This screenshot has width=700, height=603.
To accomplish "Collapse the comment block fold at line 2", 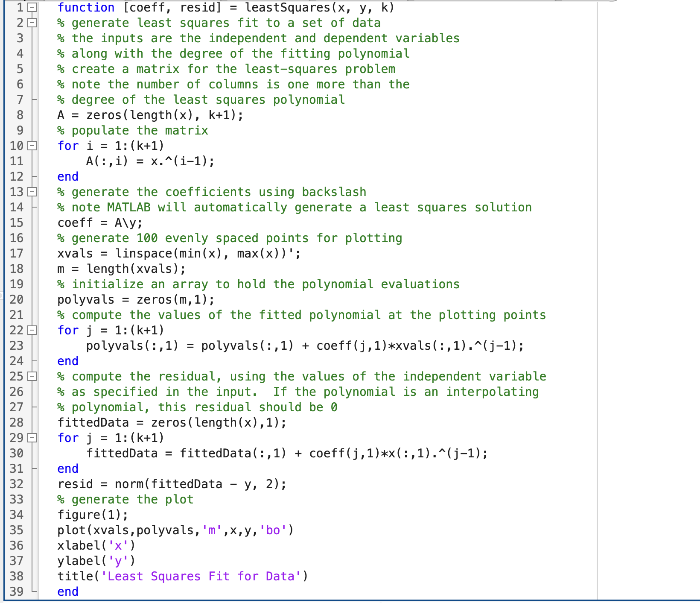I will (32, 23).
